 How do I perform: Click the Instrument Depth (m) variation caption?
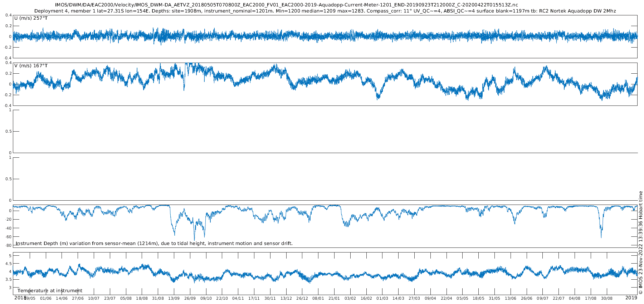[x=154, y=244]
